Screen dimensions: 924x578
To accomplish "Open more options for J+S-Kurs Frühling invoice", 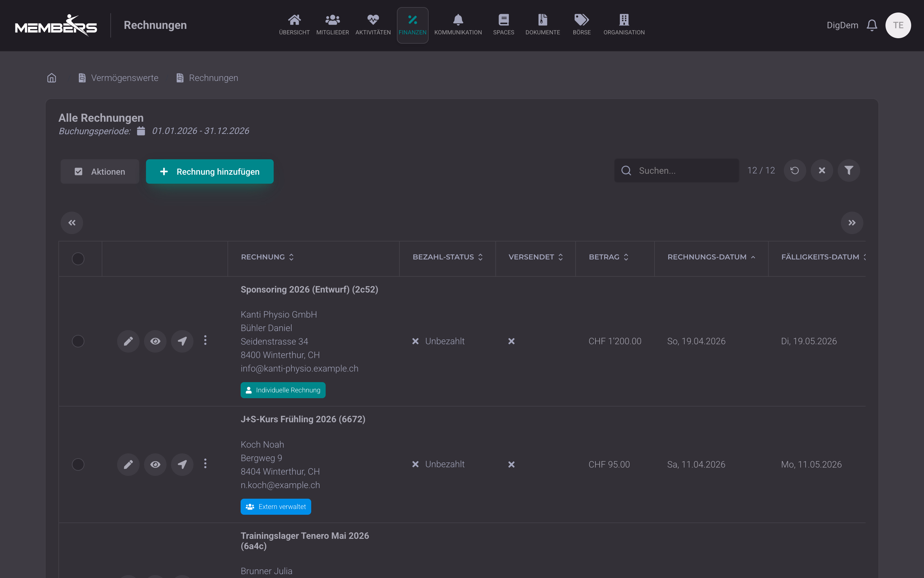I will tap(205, 464).
